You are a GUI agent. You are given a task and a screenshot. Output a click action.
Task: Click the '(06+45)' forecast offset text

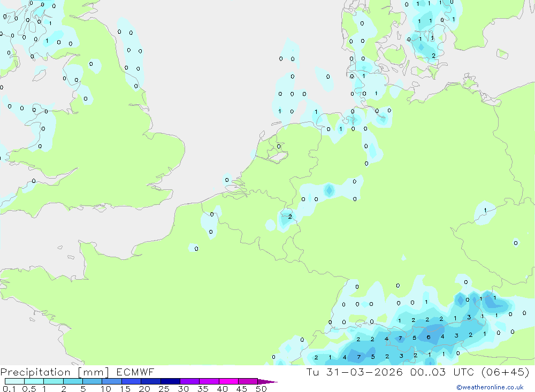pos(506,372)
